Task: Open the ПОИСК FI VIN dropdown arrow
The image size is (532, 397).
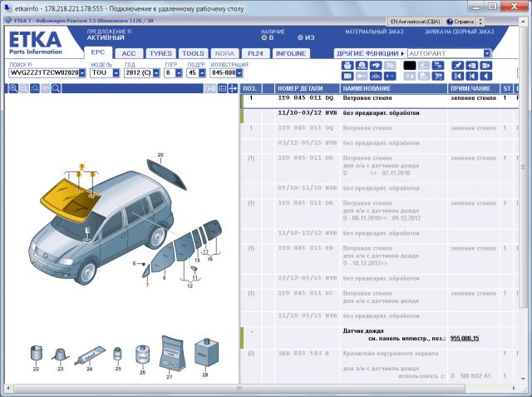Action: point(82,72)
